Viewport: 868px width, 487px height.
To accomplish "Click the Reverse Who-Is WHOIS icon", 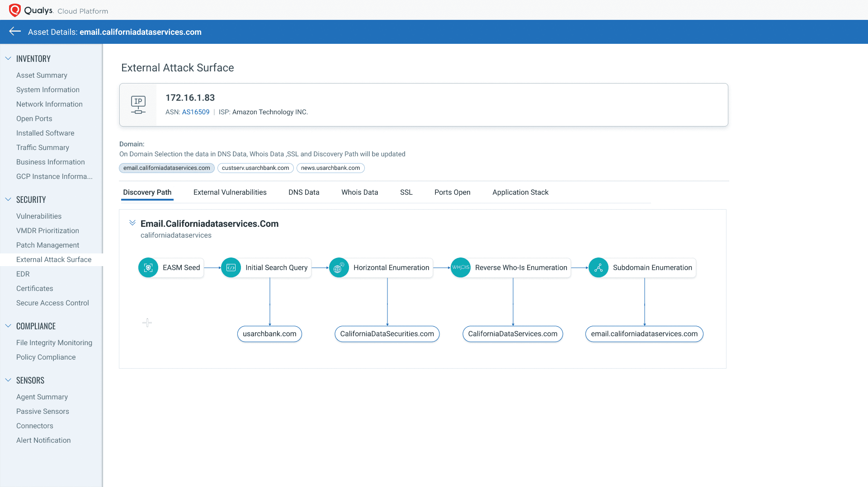I will point(461,267).
